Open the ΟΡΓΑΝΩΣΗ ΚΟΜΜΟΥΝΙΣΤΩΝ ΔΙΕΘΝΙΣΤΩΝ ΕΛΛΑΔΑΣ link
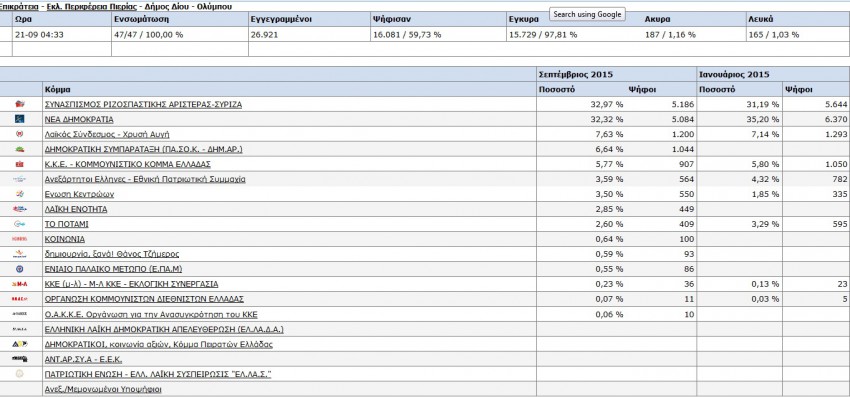Screen dimensions: 850x397 145,299
